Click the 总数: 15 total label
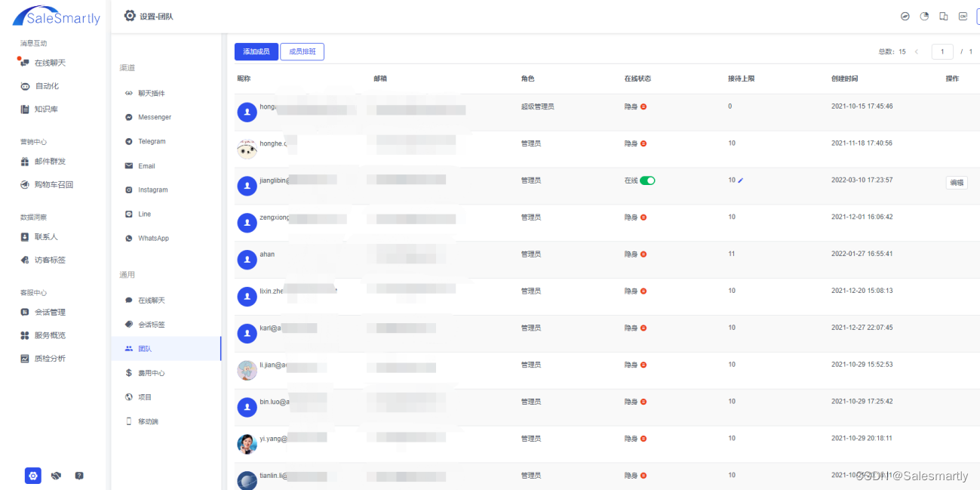 pyautogui.click(x=892, y=51)
